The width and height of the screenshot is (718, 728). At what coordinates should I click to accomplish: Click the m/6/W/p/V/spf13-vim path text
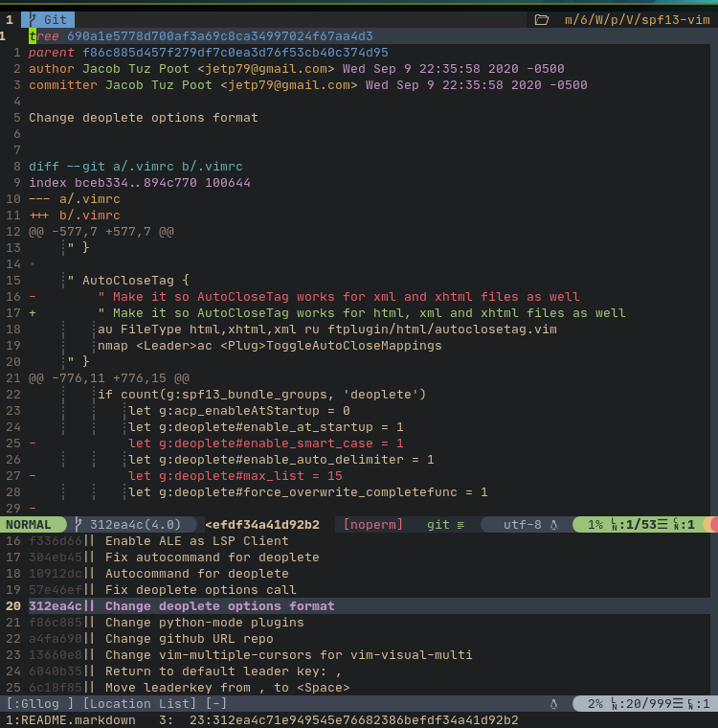coord(637,20)
